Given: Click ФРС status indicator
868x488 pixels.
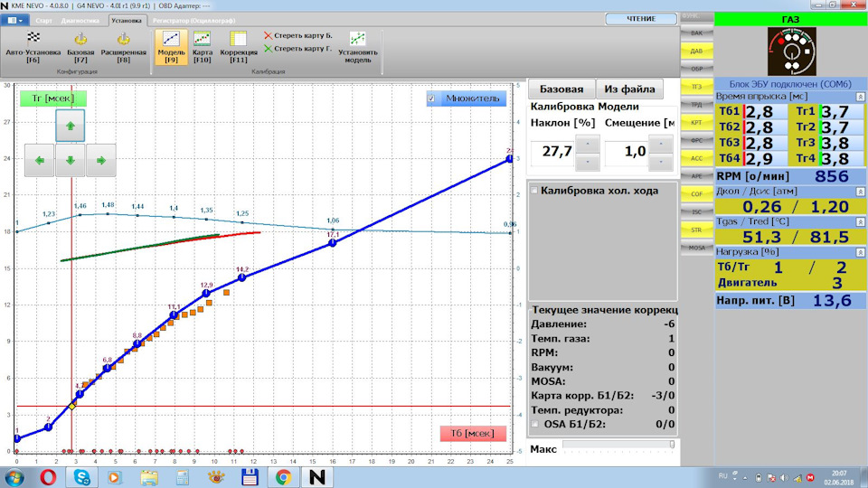Looking at the screenshot, I should (696, 141).
